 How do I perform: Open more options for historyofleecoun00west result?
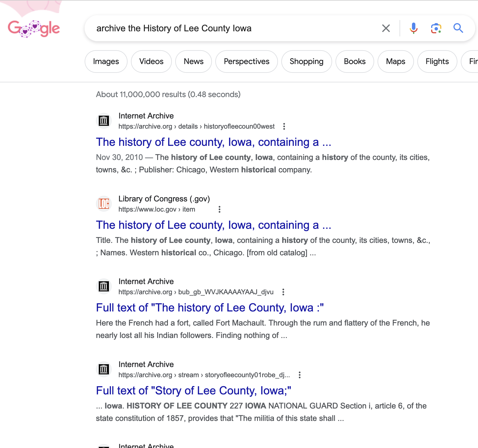(x=284, y=126)
